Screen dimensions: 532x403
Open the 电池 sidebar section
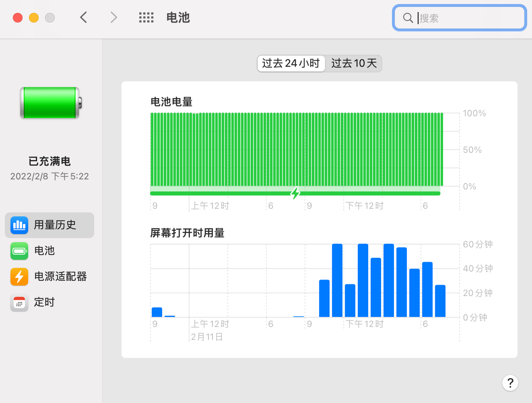pyautogui.click(x=49, y=251)
